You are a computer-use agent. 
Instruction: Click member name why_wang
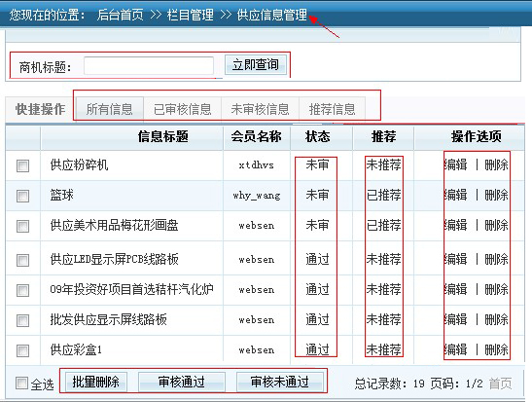point(257,196)
